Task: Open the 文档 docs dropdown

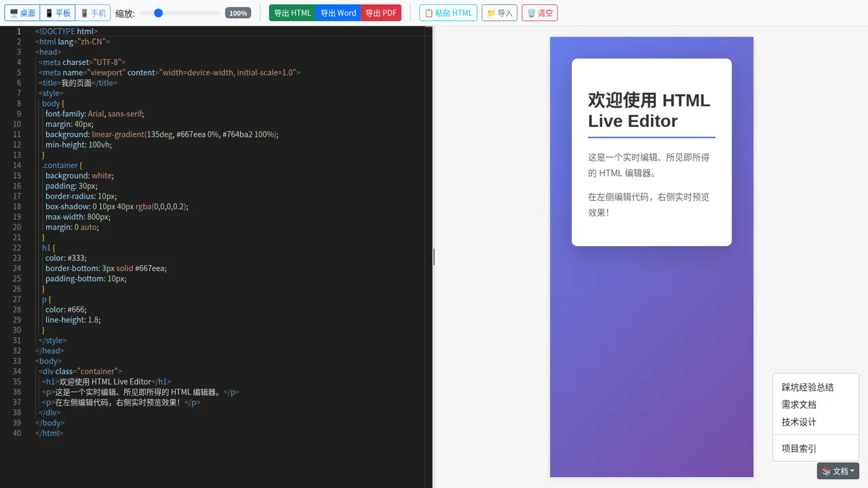Action: 839,471
